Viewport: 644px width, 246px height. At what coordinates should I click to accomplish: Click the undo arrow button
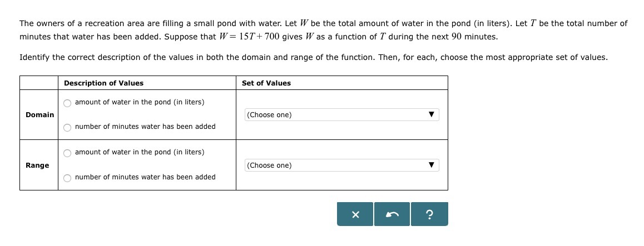click(x=392, y=214)
